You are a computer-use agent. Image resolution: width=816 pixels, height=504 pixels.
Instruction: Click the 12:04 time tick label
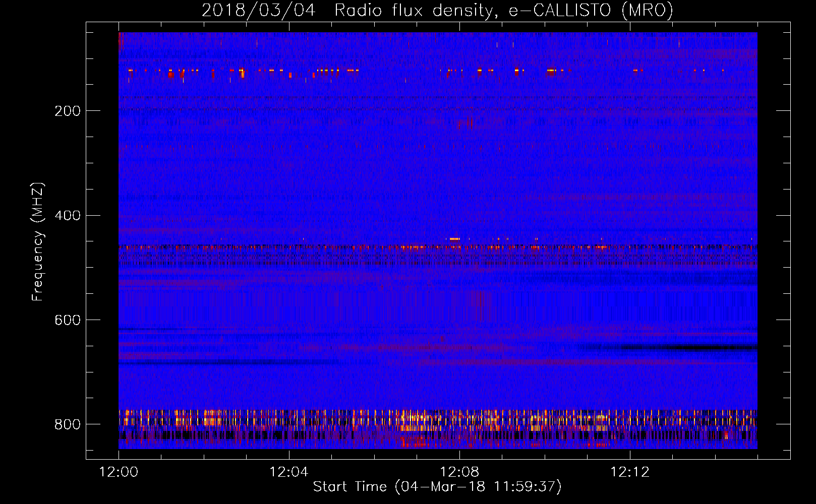click(x=289, y=472)
